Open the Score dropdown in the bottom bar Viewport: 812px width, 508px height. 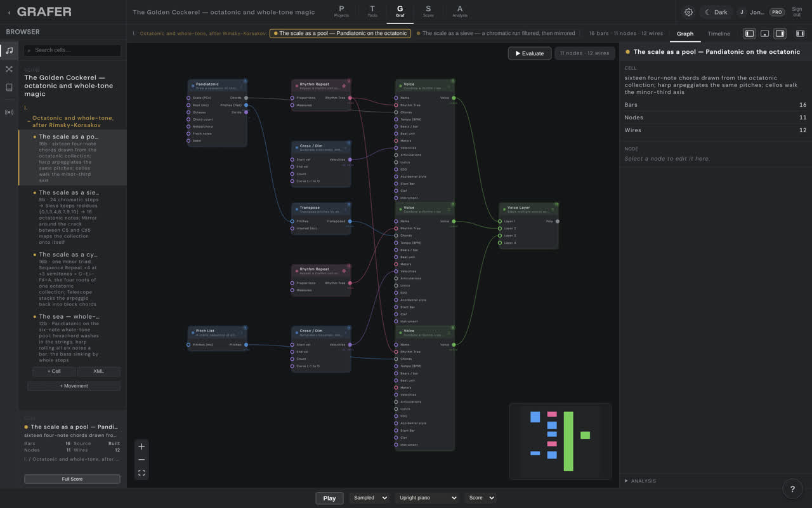[480, 498]
